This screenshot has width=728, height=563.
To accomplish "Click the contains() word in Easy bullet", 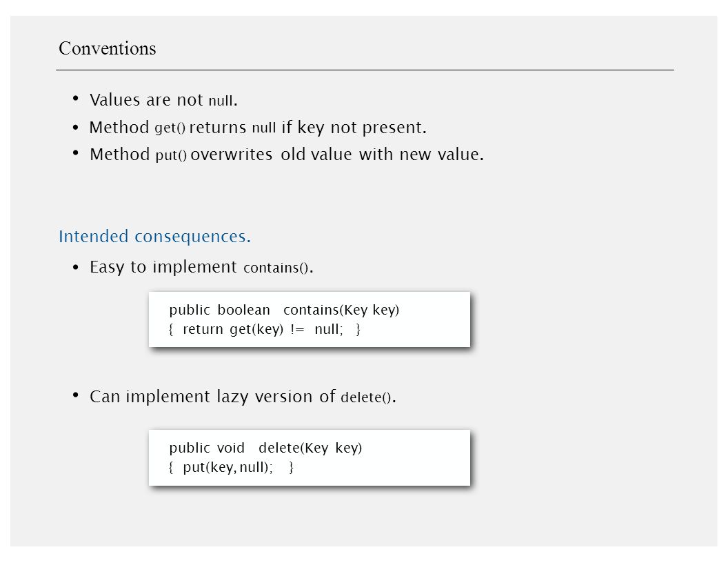I will (276, 268).
